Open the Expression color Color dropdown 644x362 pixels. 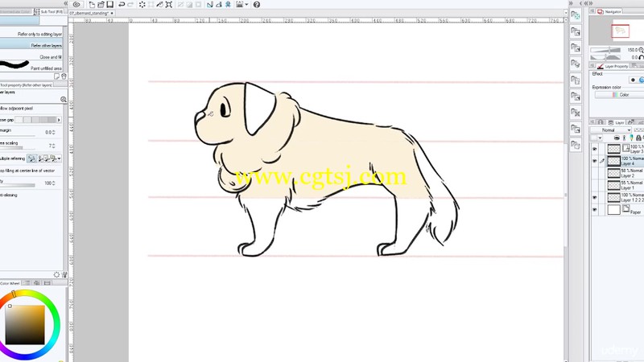(619, 95)
